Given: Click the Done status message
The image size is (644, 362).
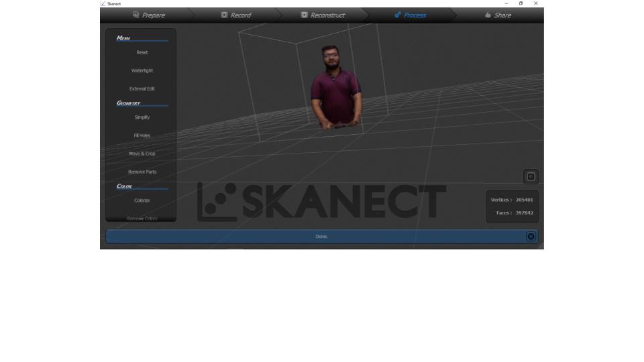Looking at the screenshot, I should tap(321, 237).
